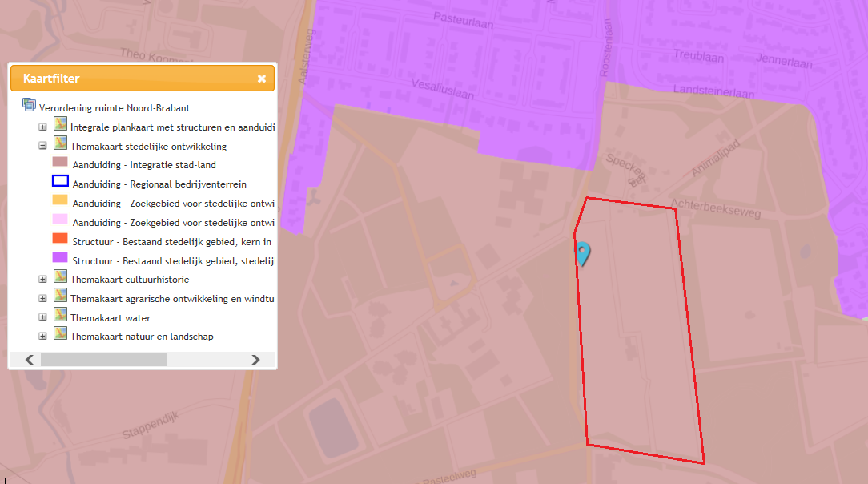
Task: Expand the Integrale plankaart tree node
Action: pos(42,127)
